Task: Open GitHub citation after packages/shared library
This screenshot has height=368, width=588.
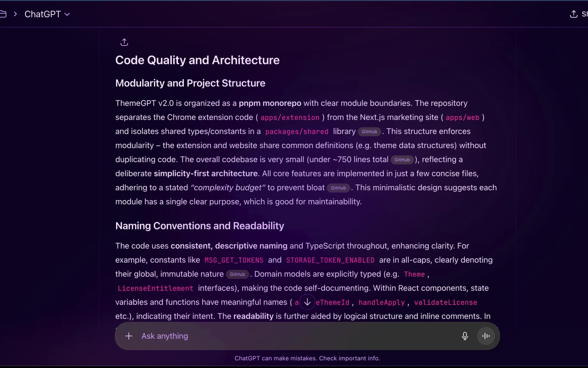Action: (369, 132)
